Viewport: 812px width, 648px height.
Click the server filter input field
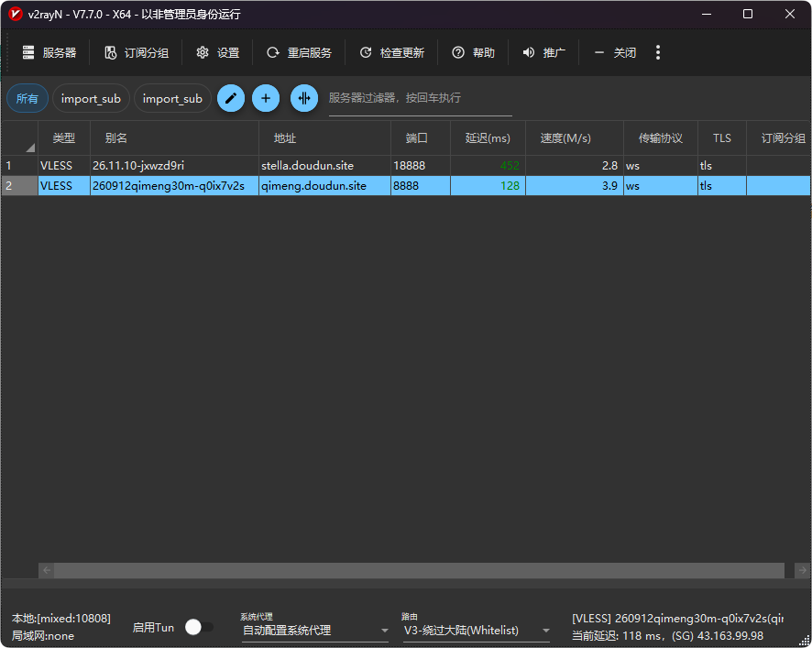click(420, 98)
